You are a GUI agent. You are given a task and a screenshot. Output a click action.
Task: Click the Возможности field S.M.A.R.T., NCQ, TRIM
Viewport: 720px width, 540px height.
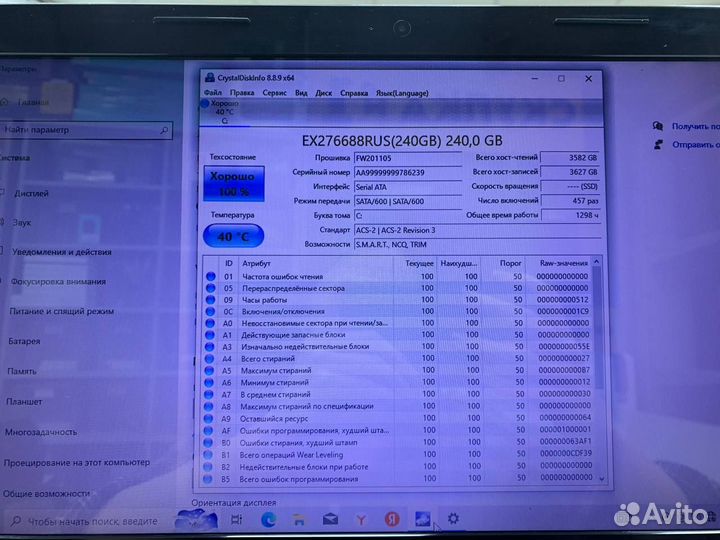coord(477,245)
